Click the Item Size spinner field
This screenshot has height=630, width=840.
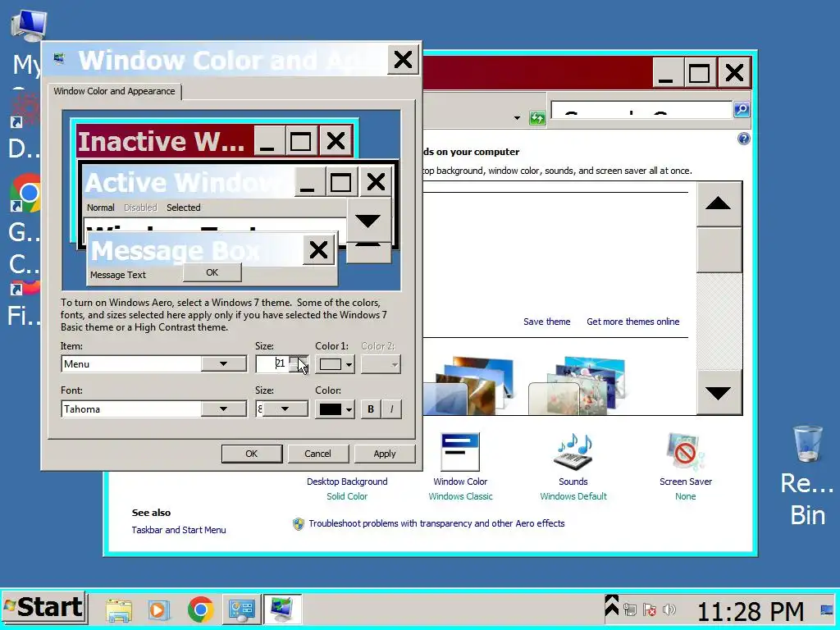[272, 363]
